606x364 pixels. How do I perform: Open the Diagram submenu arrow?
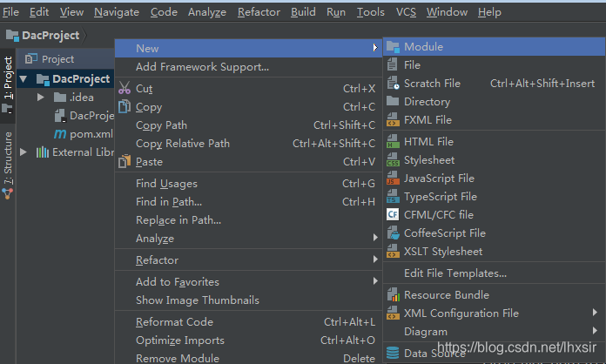coord(595,330)
